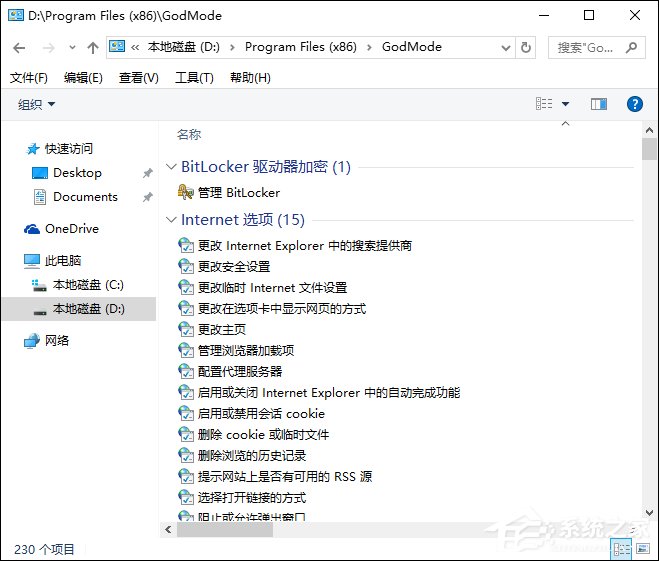
Task: Collapse the BitLocker 驱动器加密 group
Action: [x=171, y=166]
